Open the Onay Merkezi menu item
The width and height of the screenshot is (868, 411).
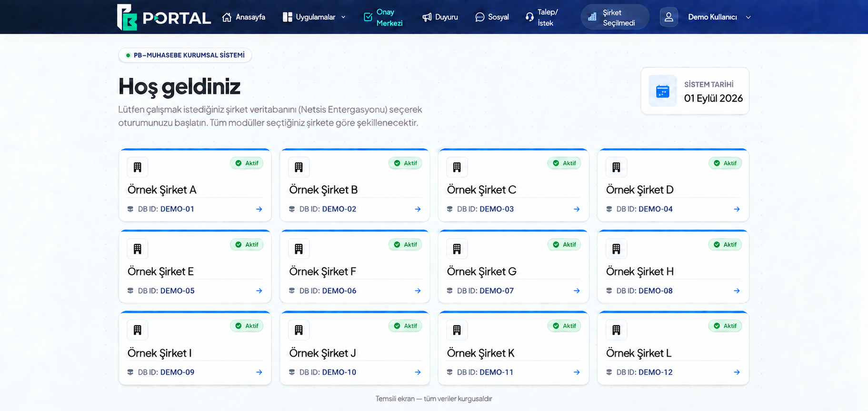[383, 17]
